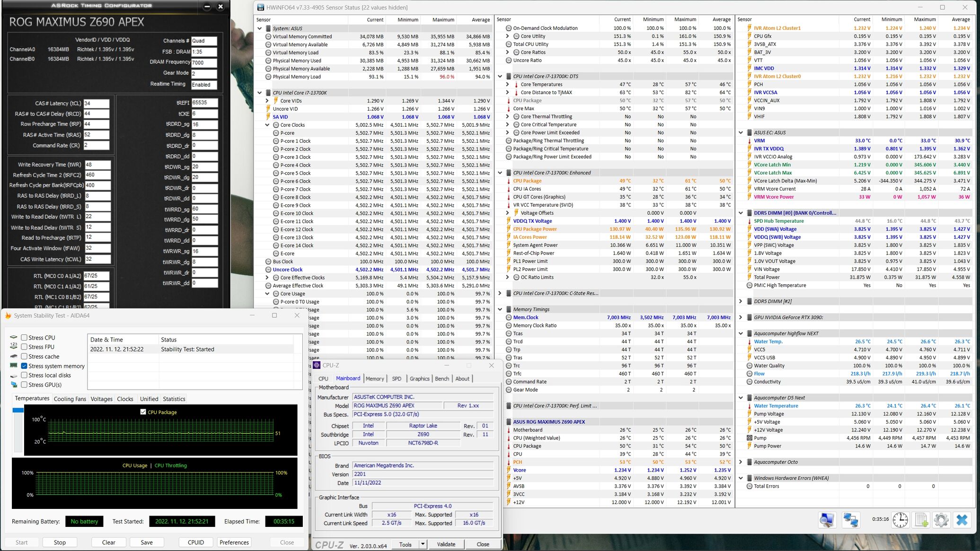Enable Stress cache checkbox

point(24,356)
